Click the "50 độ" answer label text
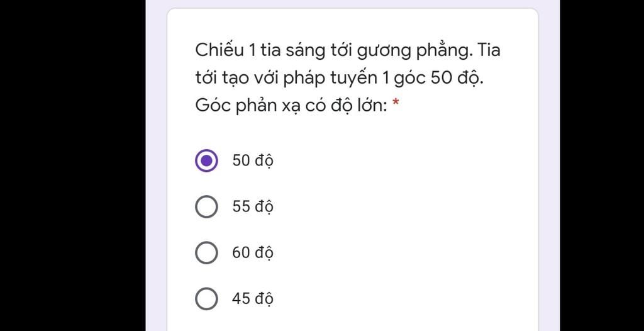Viewport: 644px width, 331px height. [x=253, y=160]
